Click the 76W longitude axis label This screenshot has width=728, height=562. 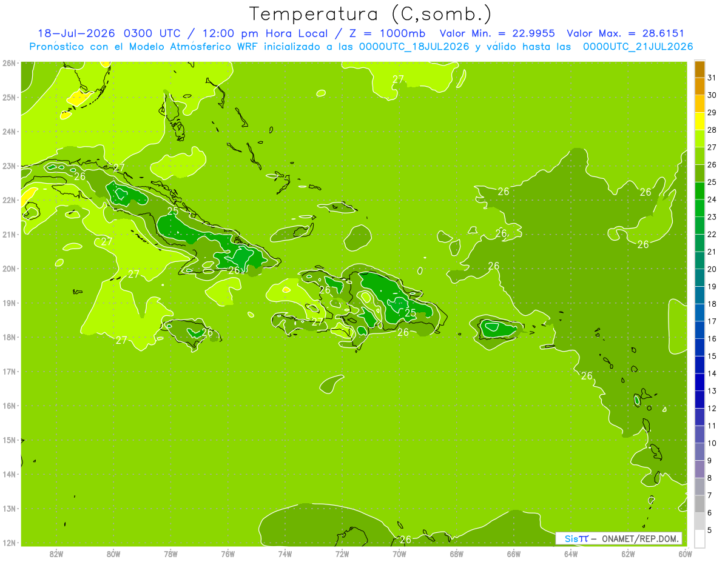click(x=227, y=554)
